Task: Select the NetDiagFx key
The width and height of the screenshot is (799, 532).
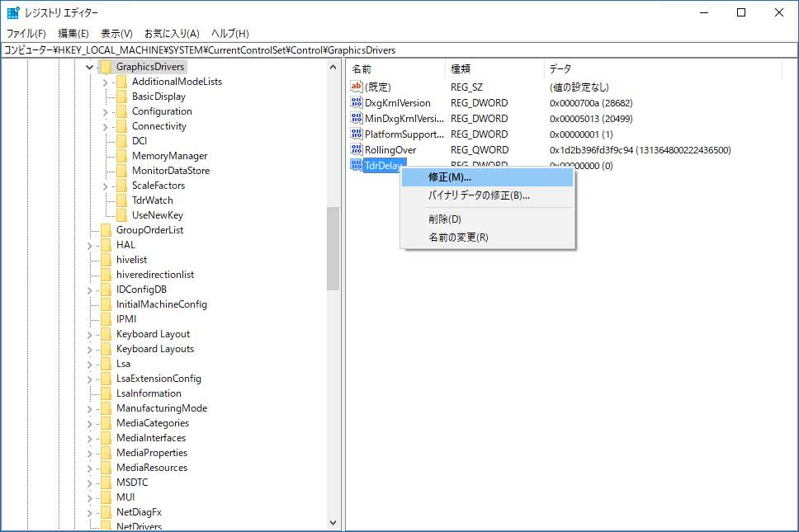Action: click(139, 512)
